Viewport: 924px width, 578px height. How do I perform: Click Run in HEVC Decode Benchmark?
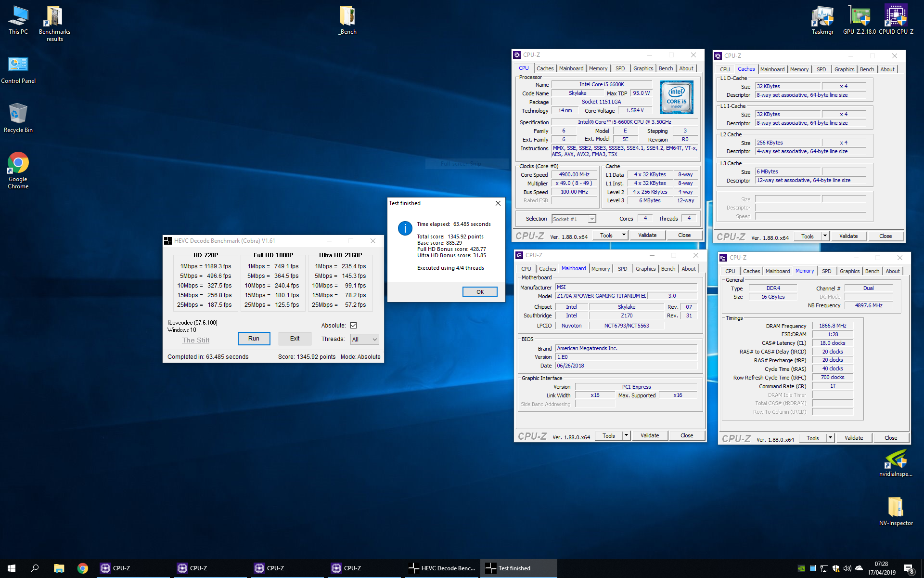254,339
